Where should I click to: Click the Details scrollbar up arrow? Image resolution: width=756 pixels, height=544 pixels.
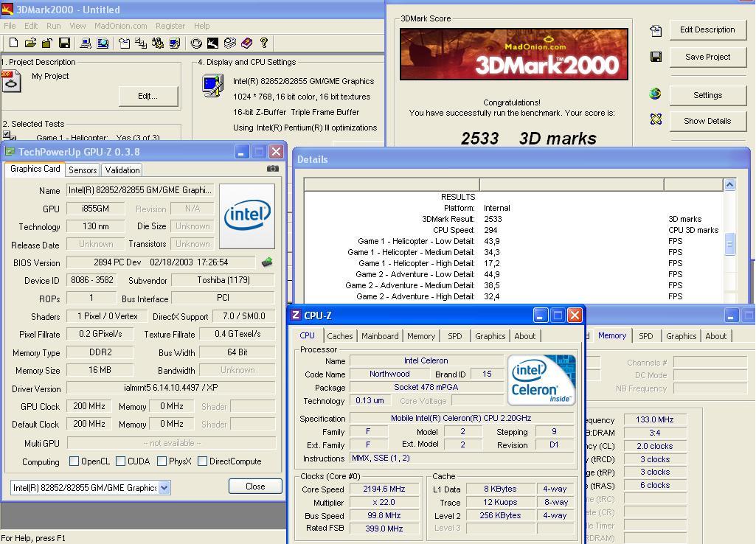pyautogui.click(x=729, y=184)
